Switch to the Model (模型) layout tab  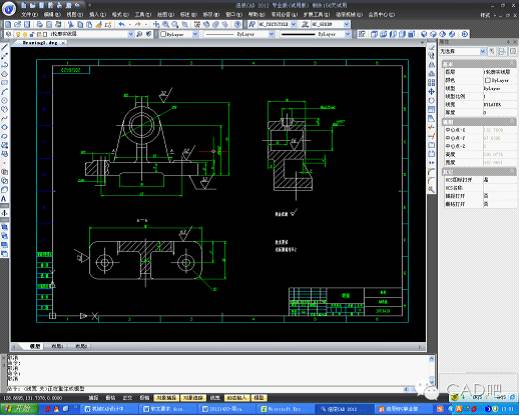click(34, 346)
